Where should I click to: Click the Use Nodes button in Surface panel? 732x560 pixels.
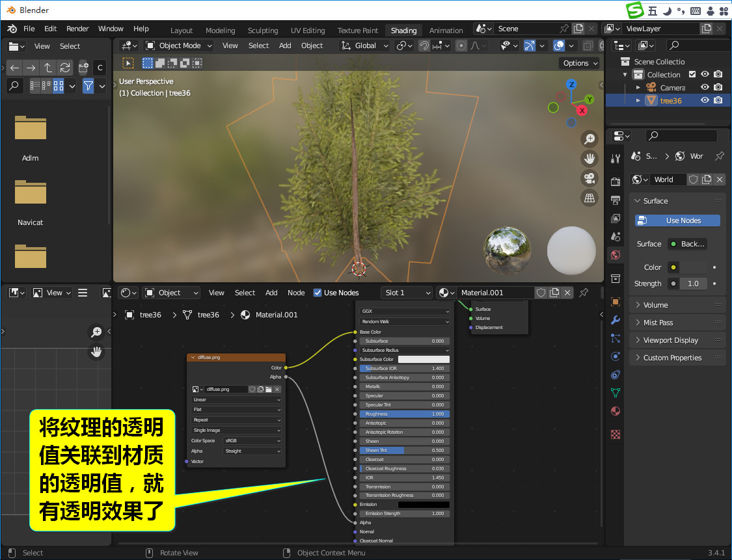coord(677,220)
